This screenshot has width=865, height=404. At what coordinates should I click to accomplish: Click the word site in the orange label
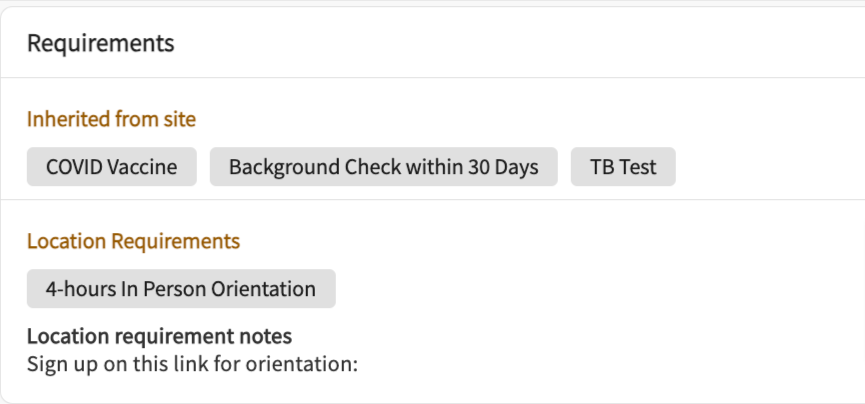pos(180,119)
